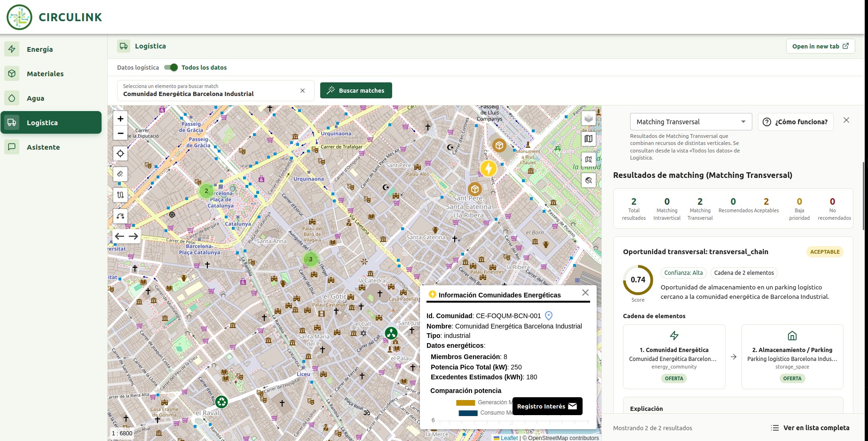Toggle Todos los datos switch
The width and height of the screenshot is (868, 441).
pos(171,67)
